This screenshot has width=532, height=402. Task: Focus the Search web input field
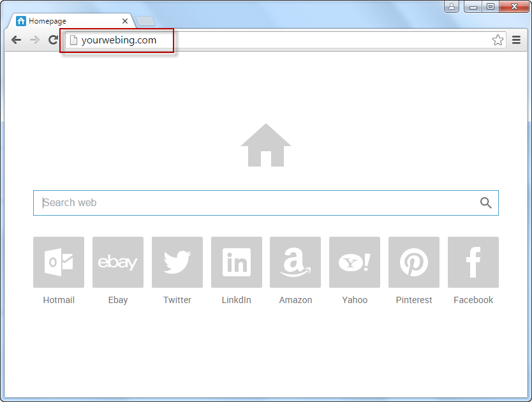pos(266,203)
